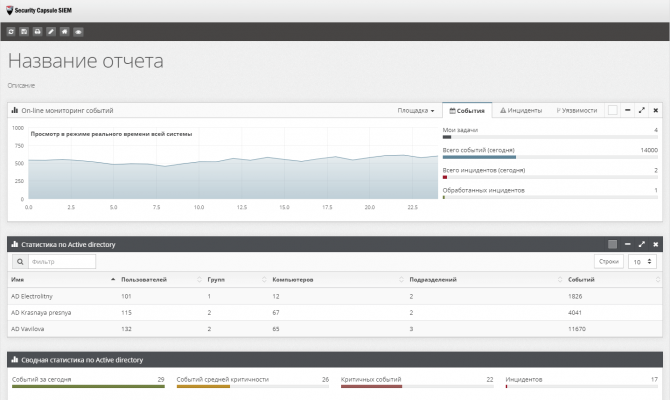Collapse the On-line мониторинг событий panel
The height and width of the screenshot is (400, 670).
627,110
